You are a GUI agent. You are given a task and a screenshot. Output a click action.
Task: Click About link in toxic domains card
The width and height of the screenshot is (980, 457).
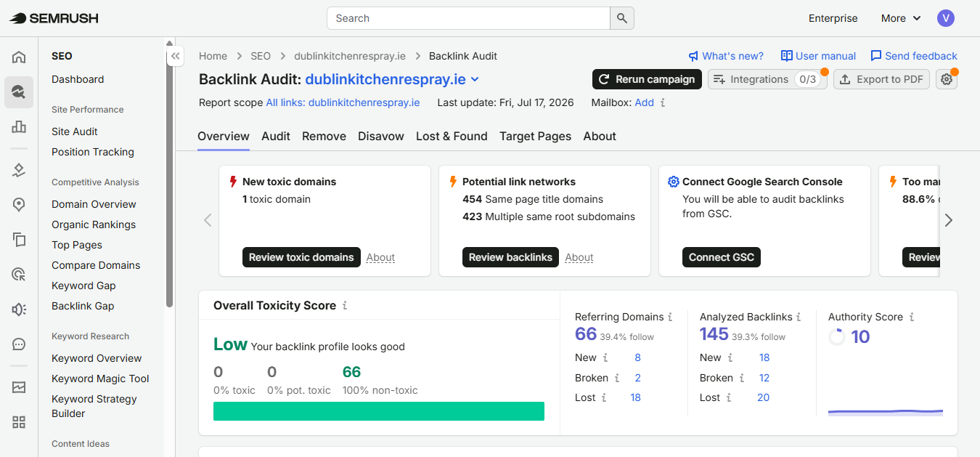380,257
